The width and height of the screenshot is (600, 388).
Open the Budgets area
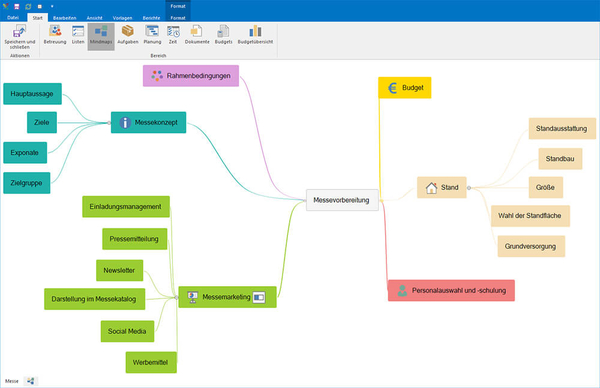click(223, 35)
